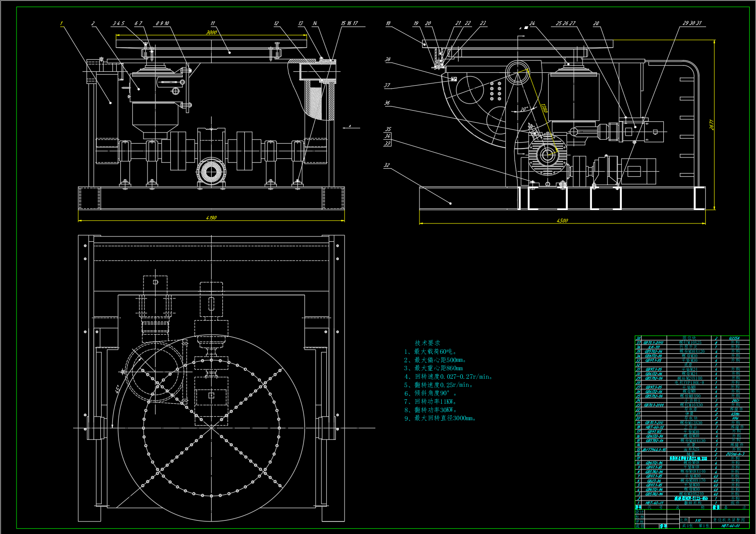Click the 最大回转直径3000mm requirement line
The image size is (756, 534).
click(441, 418)
